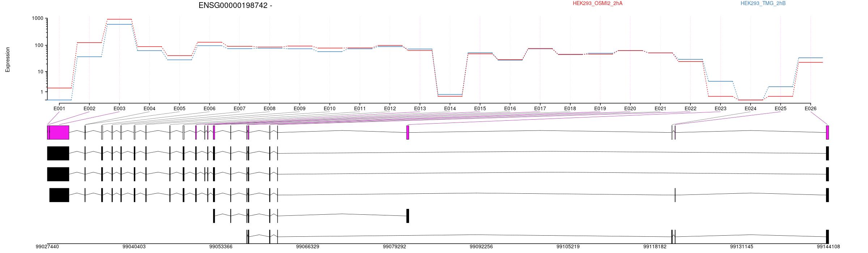Click exon label E006
Viewport: 868px width, 253px height.
click(x=209, y=108)
